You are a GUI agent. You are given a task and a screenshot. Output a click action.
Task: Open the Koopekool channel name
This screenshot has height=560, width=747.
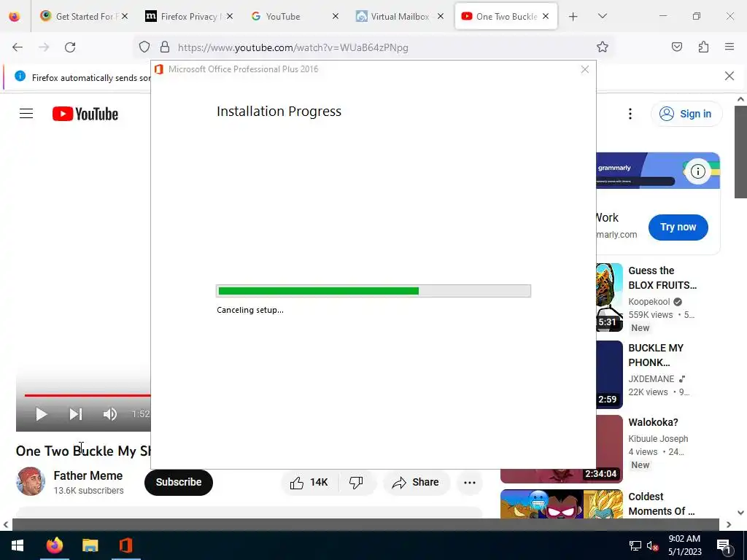pos(649,301)
